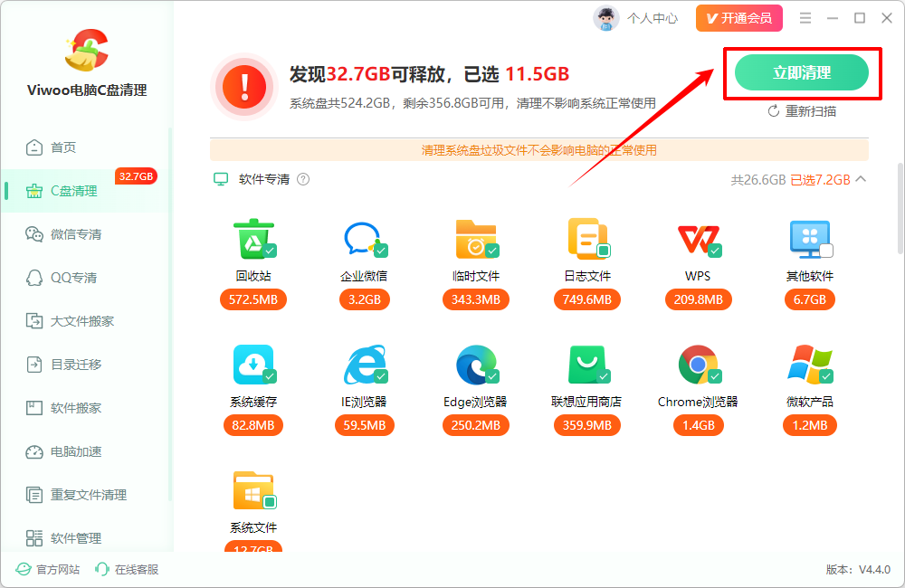Click the orange notice banner text
This screenshot has height=588, width=905.
[x=539, y=150]
